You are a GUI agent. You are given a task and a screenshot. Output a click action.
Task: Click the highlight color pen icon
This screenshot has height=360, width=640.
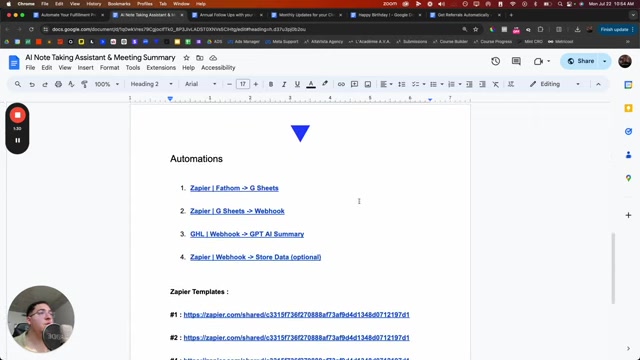tap(325, 84)
